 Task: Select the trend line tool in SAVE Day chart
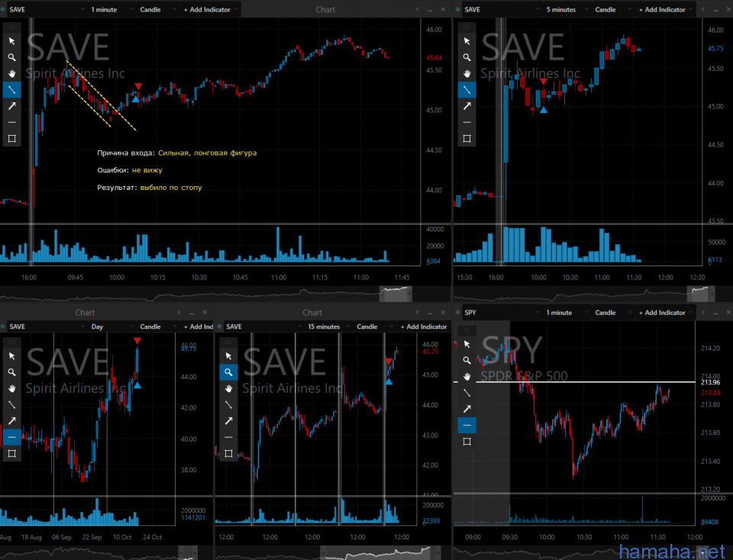coord(11,404)
